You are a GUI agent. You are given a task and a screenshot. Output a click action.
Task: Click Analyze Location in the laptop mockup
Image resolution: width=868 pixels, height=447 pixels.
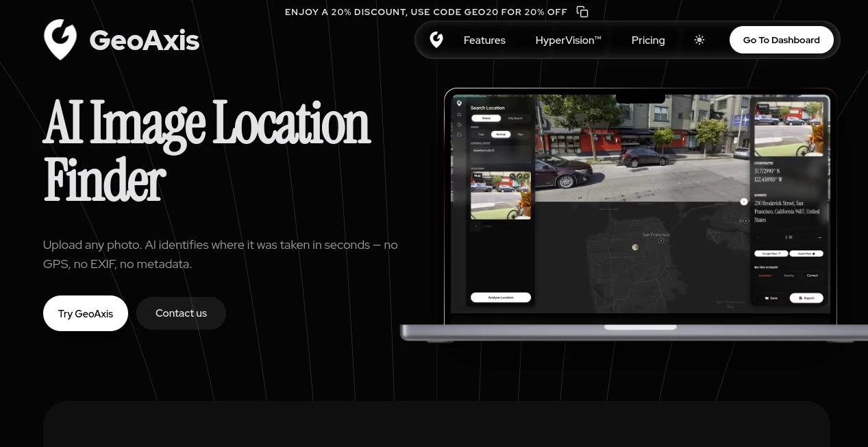(x=501, y=298)
